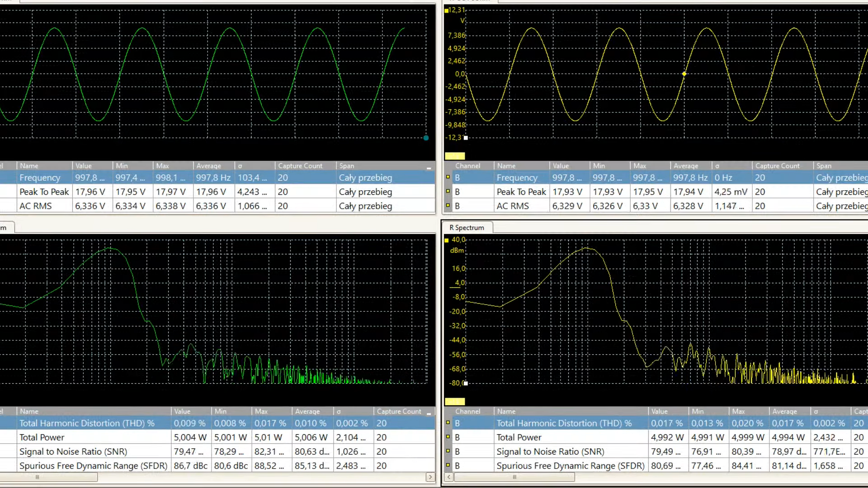This screenshot has height=488, width=868.
Task: Click the 4,999 W max Total Power in R Spectrum
Action: pos(748,437)
